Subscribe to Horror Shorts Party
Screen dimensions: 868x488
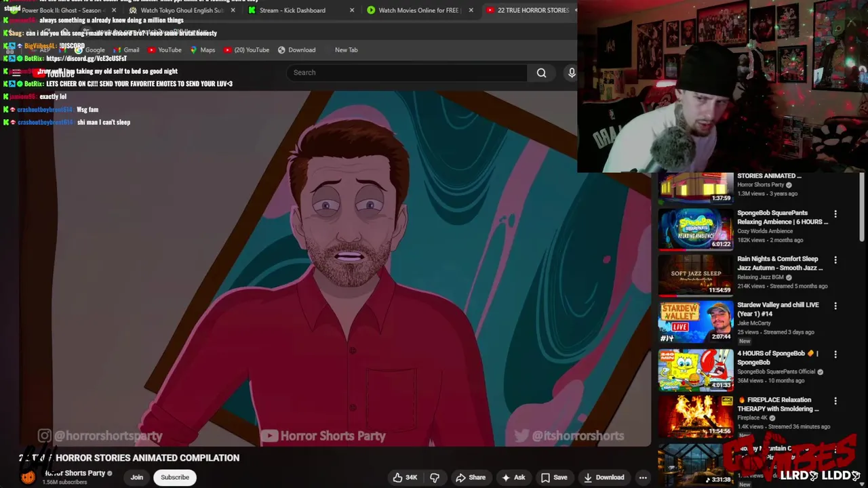175,477
